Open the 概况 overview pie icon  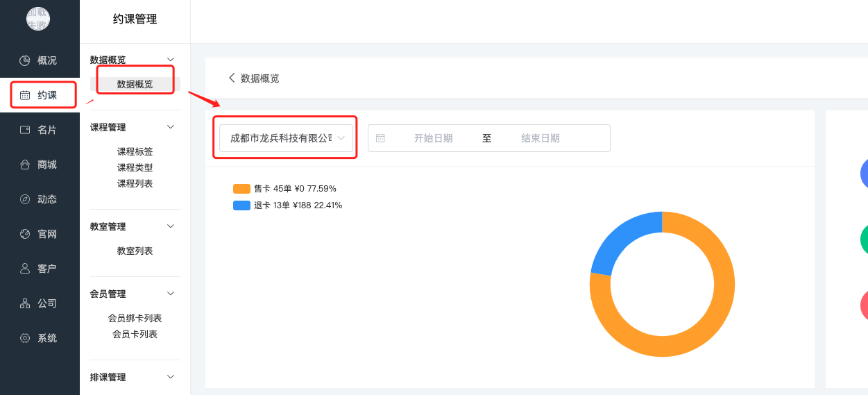click(25, 60)
